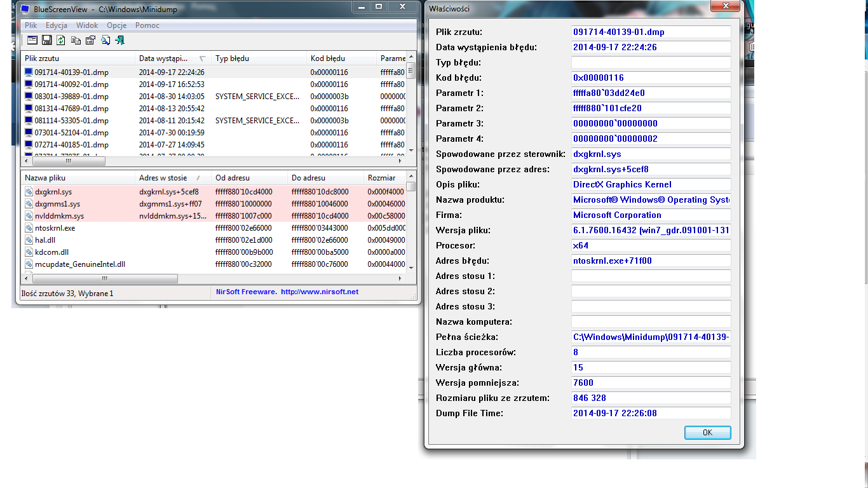Click the dxgmms1.sys file icon
The width and height of the screenshot is (868, 488).
click(x=29, y=203)
